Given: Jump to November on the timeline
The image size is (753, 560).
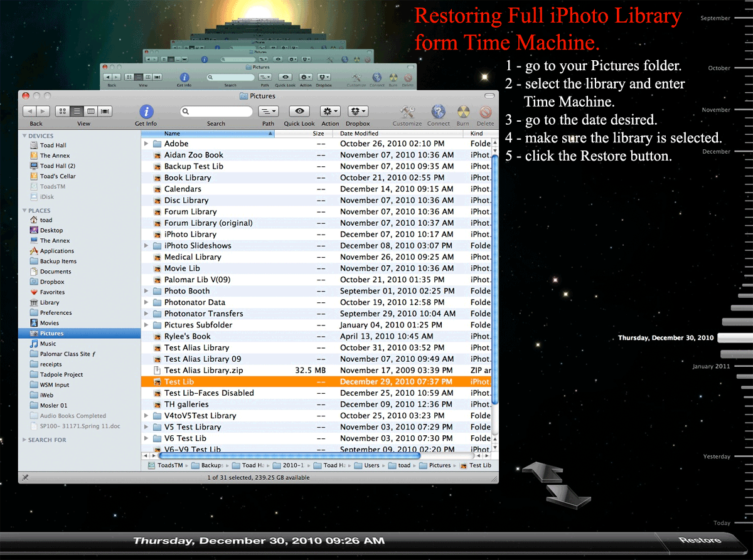Looking at the screenshot, I should click(716, 110).
